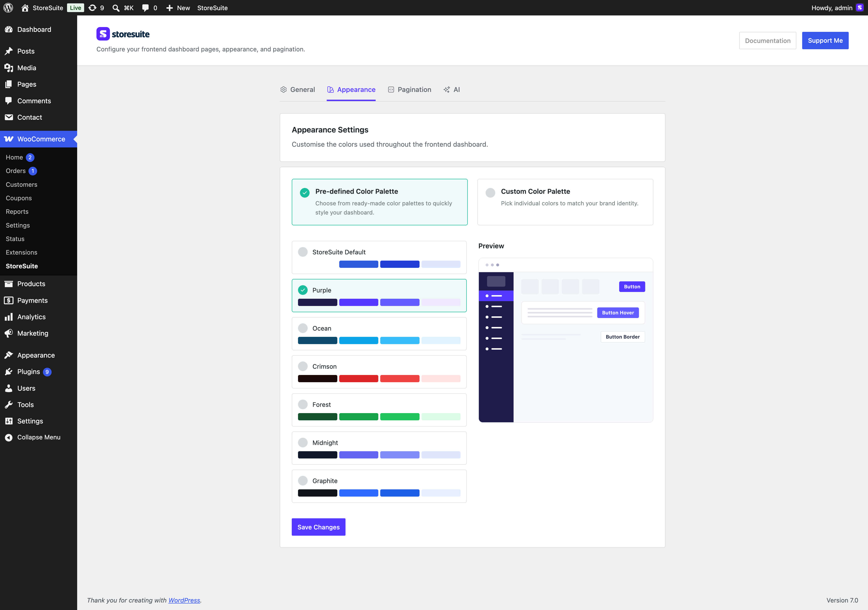868x610 pixels.
Task: Select the StoreSuite Default palette radio
Action: click(303, 252)
